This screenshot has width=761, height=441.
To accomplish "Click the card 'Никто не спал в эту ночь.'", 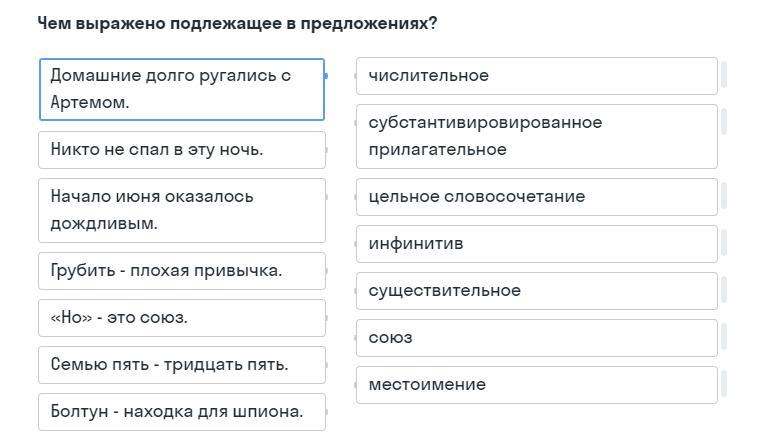I will pyautogui.click(x=182, y=150).
